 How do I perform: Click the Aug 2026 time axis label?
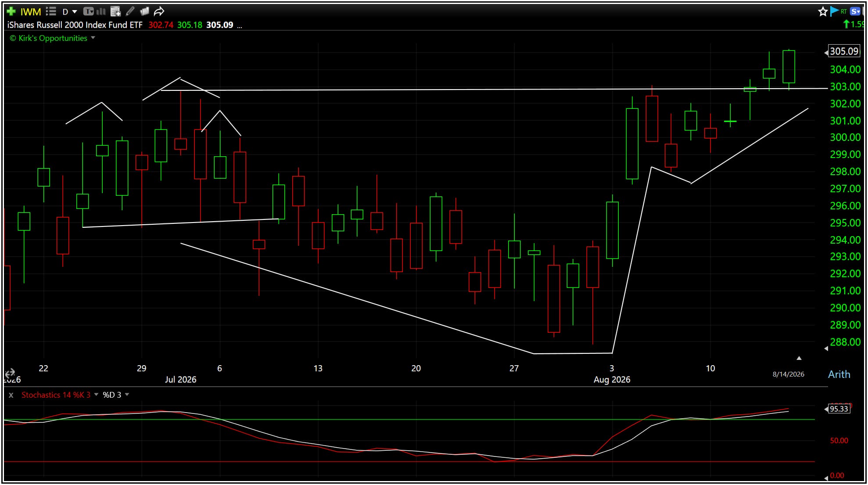(612, 380)
